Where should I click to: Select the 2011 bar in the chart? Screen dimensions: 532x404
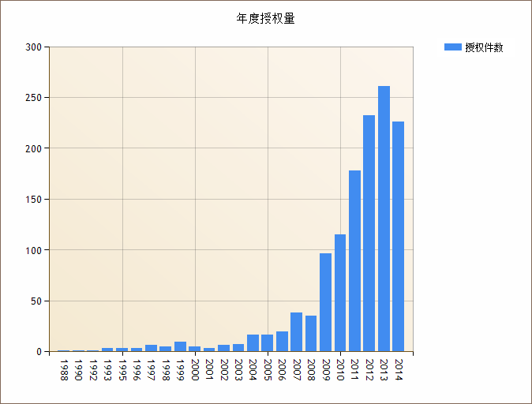click(354, 261)
